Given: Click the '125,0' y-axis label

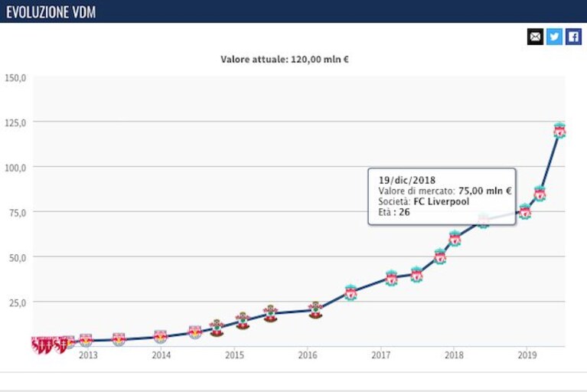Looking at the screenshot, I should tap(15, 122).
